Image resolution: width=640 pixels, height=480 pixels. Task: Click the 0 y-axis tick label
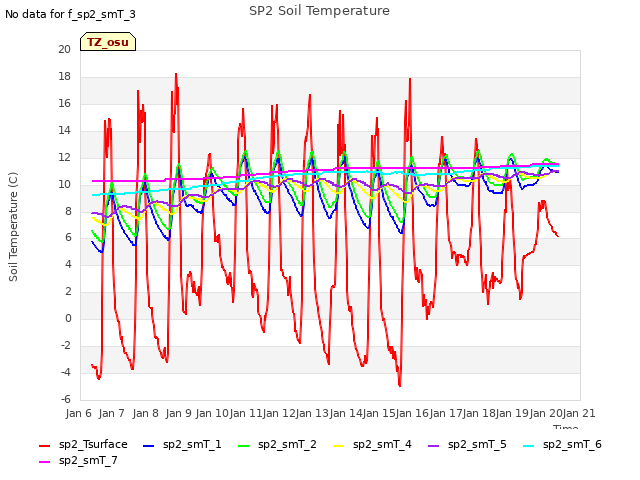click(x=68, y=318)
